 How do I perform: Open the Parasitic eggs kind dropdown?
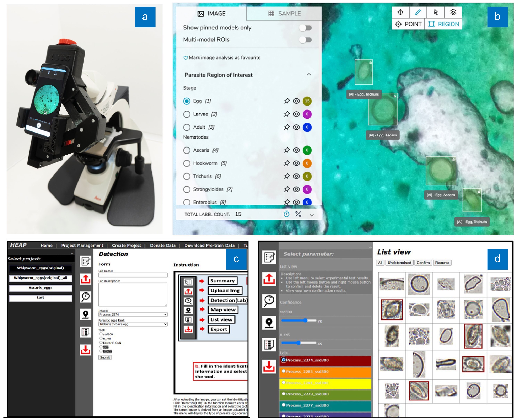[x=133, y=324]
